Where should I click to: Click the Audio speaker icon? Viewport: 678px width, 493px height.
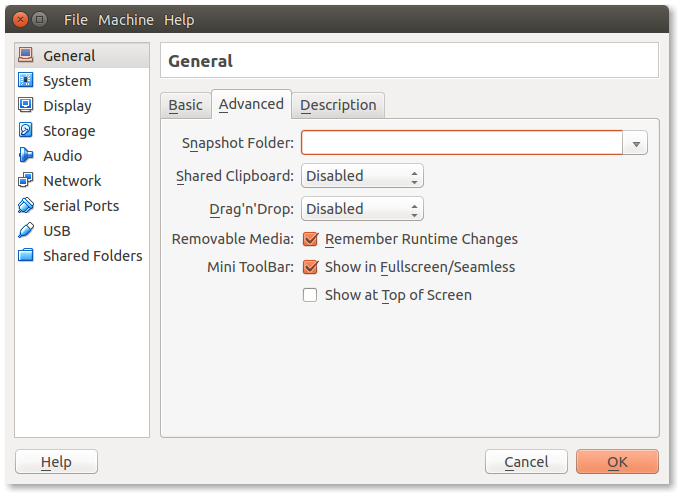pyautogui.click(x=26, y=156)
